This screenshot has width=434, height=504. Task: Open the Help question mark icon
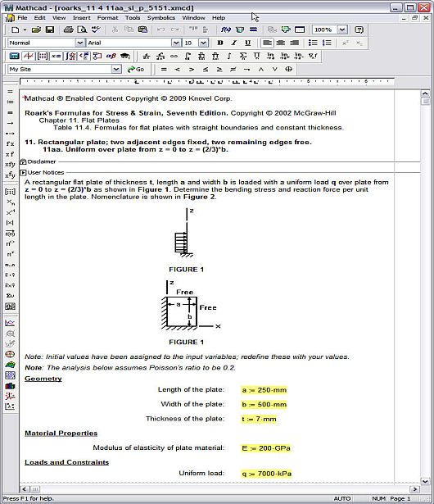359,30
